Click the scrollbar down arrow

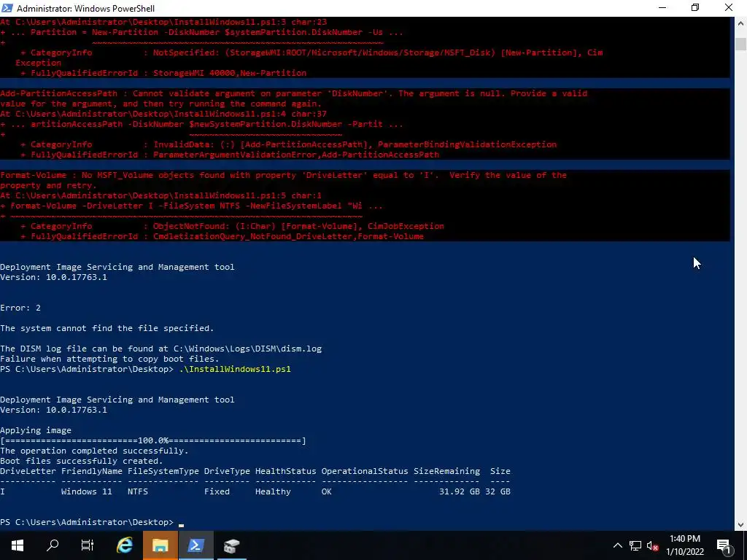pos(741,525)
